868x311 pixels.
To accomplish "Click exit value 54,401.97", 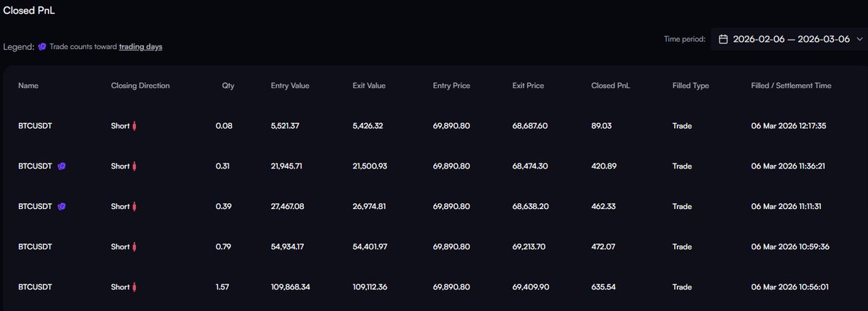I will point(369,247).
